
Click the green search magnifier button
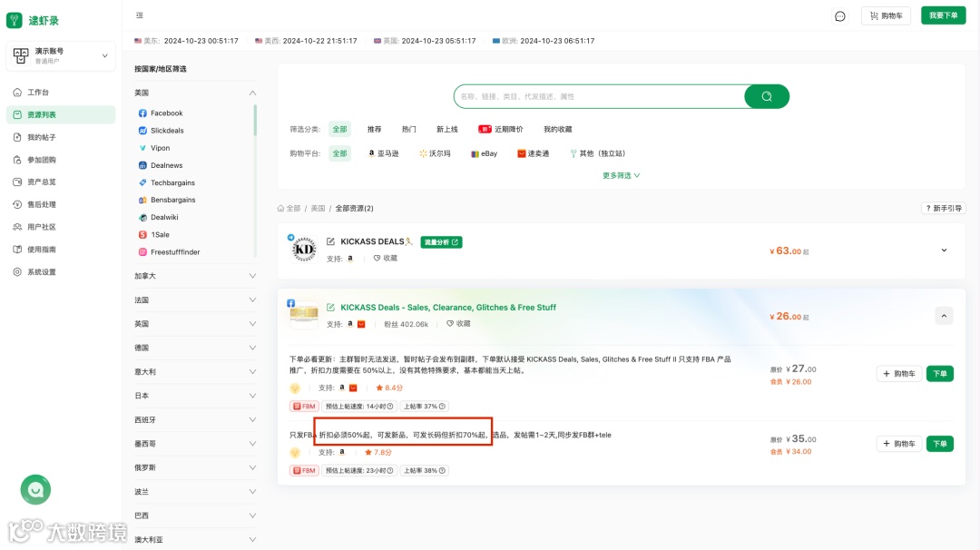pyautogui.click(x=767, y=96)
